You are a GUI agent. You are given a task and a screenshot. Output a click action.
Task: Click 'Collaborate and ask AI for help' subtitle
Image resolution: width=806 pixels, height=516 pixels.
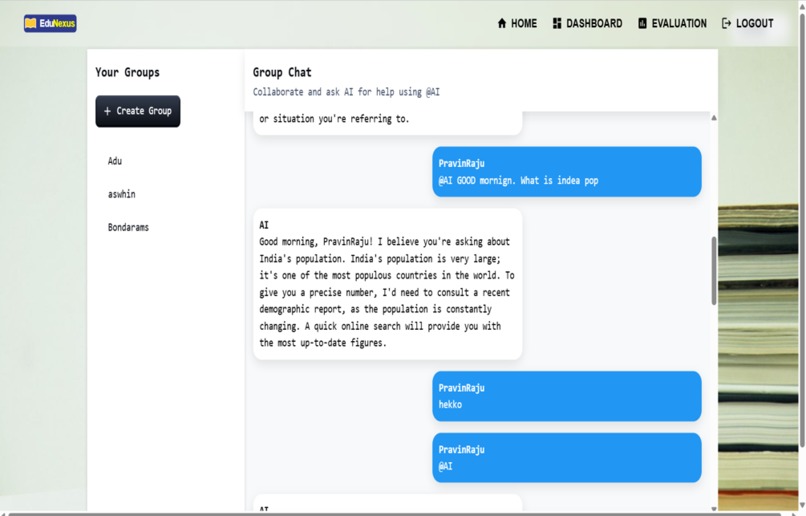tap(346, 92)
